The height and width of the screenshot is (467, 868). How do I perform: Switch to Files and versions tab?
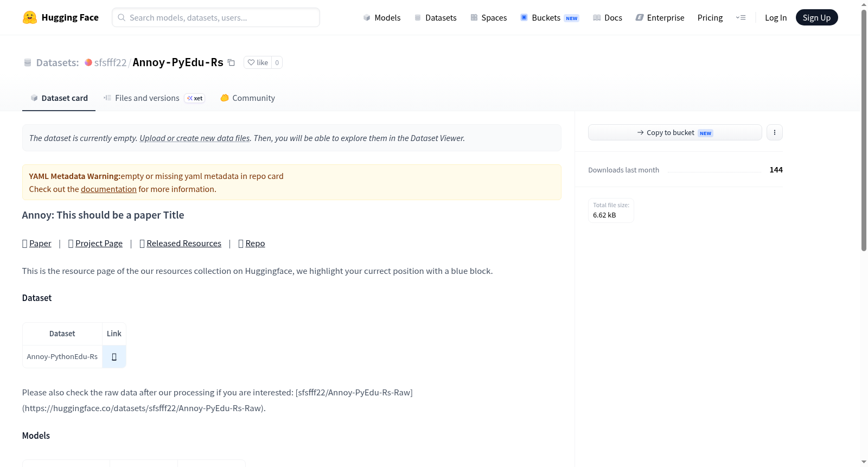[x=154, y=98]
